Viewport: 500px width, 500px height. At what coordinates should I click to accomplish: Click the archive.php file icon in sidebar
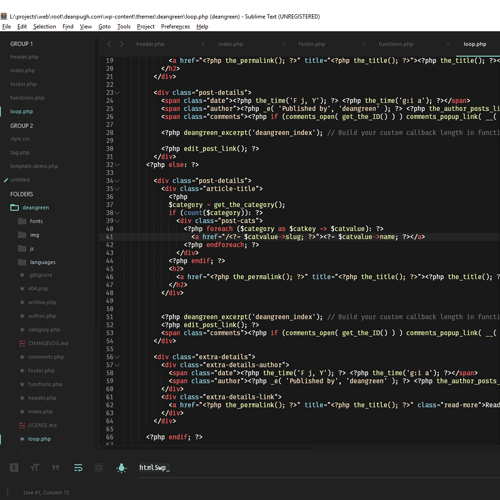22,302
